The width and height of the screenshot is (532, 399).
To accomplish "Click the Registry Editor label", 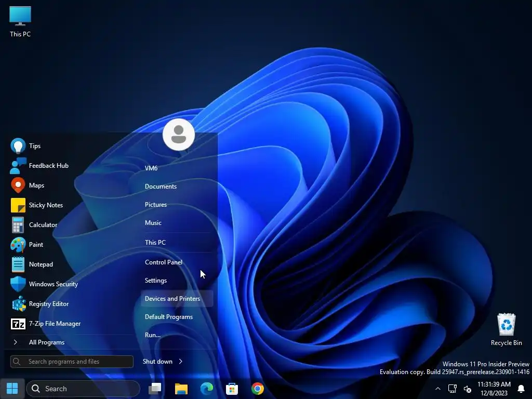I will (x=49, y=304).
